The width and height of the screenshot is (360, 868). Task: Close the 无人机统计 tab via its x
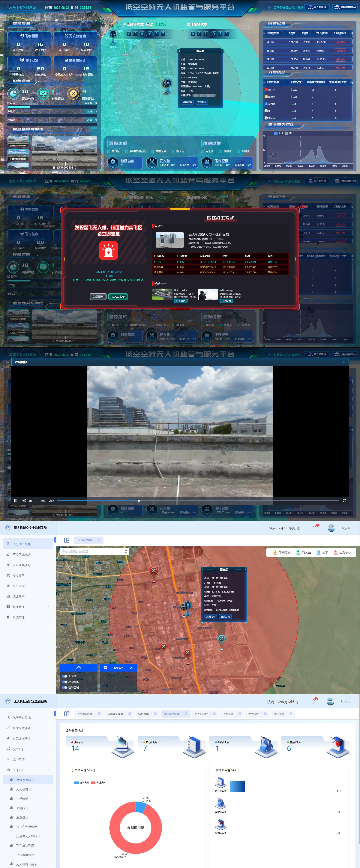pos(214,714)
